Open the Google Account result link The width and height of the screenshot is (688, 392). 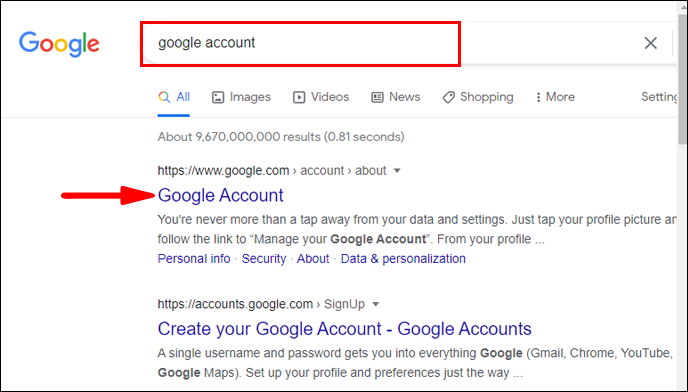[221, 195]
